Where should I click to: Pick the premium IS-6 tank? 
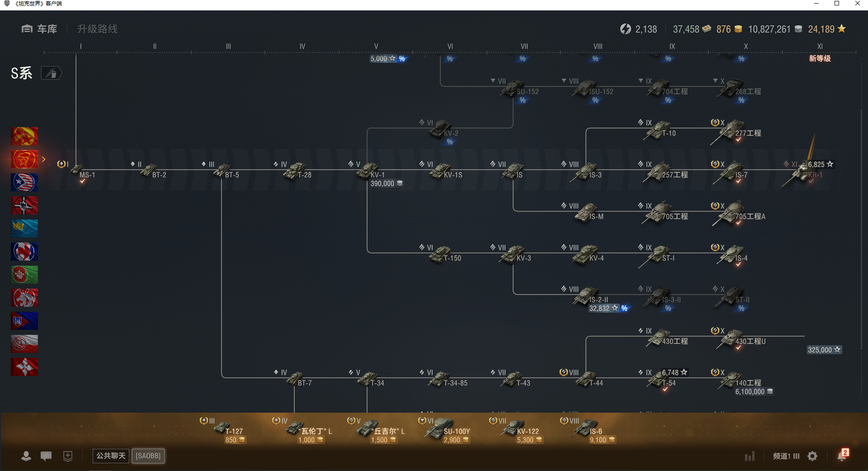tap(588, 430)
